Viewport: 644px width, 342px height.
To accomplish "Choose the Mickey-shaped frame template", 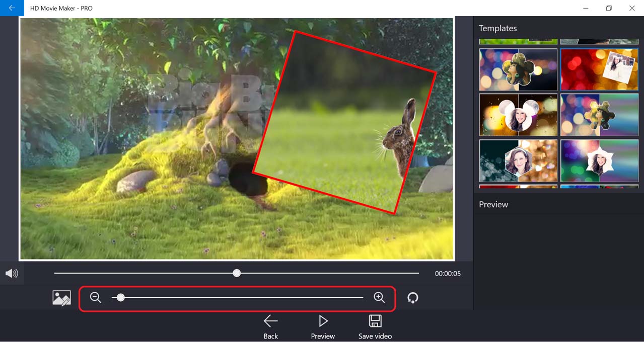I will point(518,115).
